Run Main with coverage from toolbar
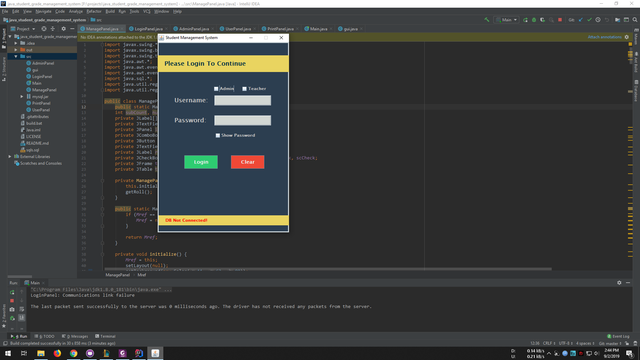The width and height of the screenshot is (640, 360). pos(542,20)
